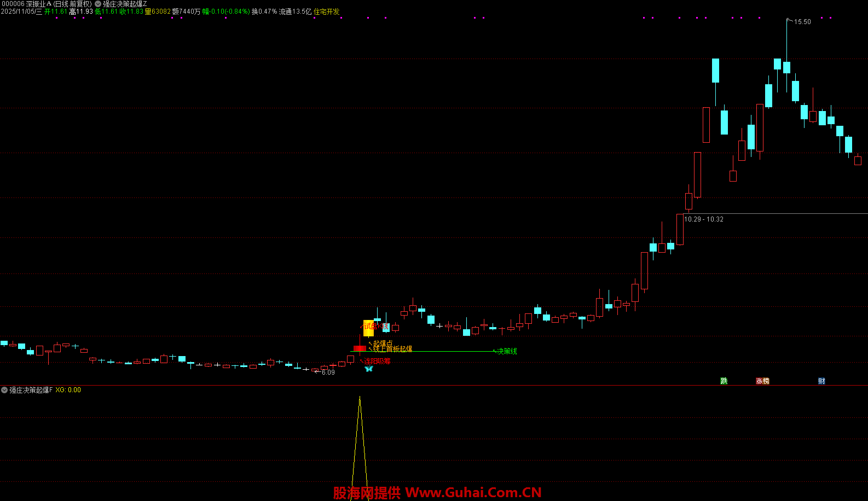The width and height of the screenshot is (868, 501).
Task: Click the red 起爆点 signal block
Action: pos(360,348)
